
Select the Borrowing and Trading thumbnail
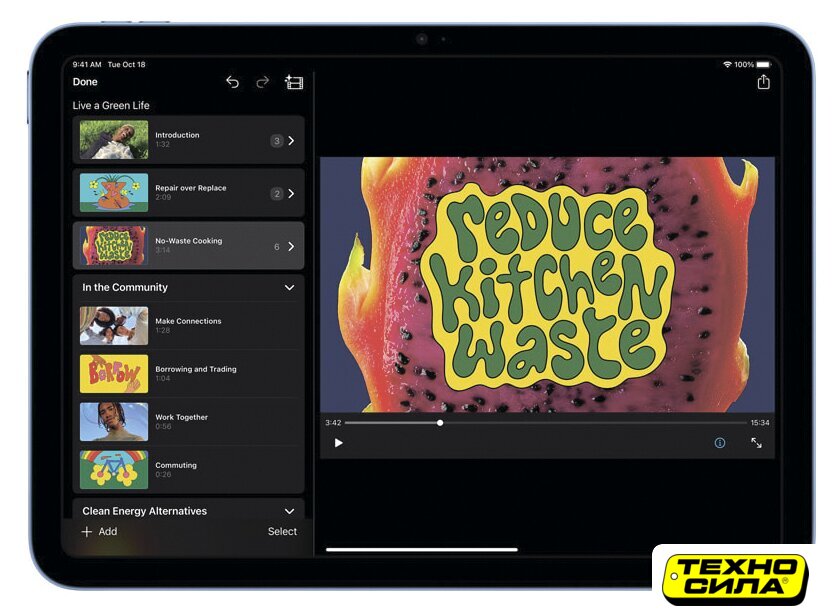114,373
